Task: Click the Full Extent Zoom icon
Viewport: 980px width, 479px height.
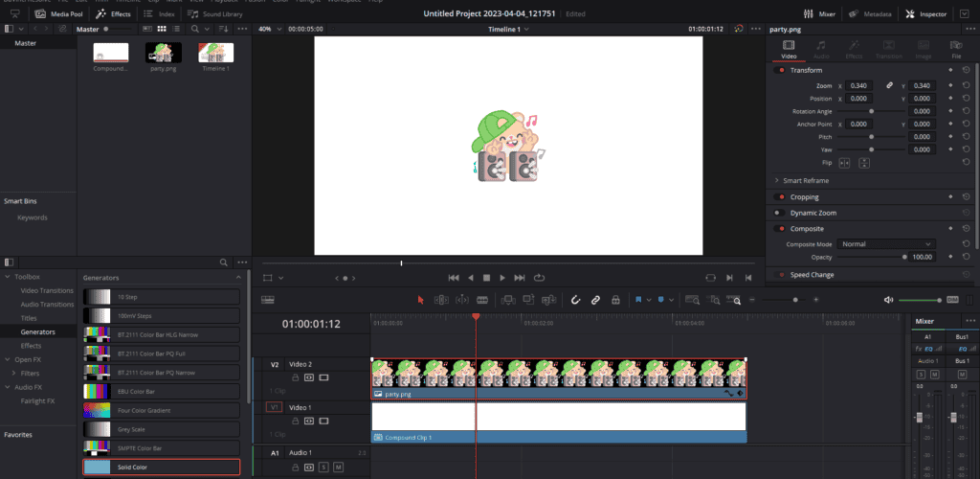Action: (692, 300)
